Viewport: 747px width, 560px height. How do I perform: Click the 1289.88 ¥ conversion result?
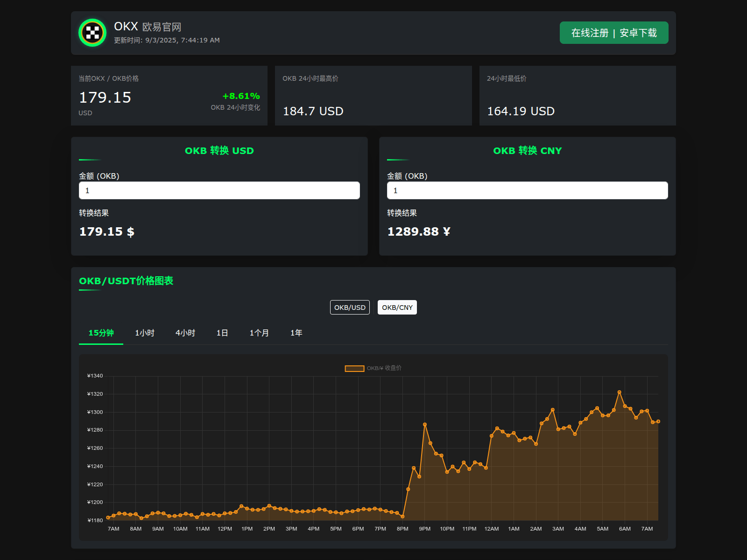pos(419,231)
